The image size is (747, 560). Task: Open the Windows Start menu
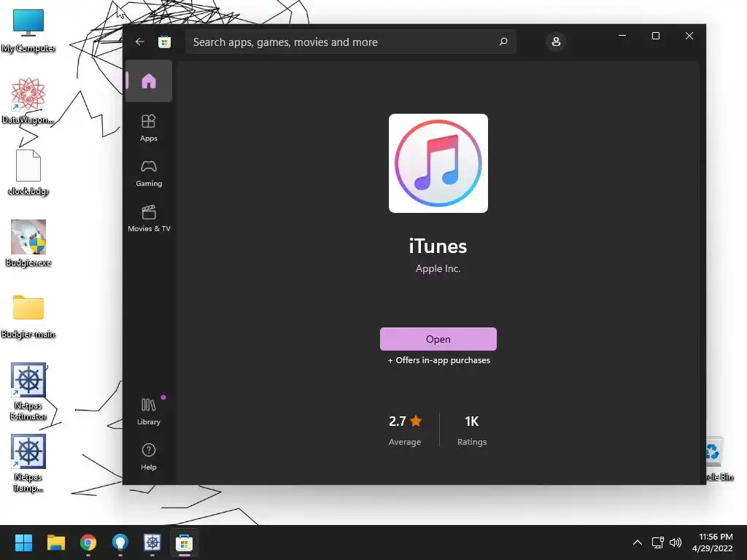(x=23, y=542)
